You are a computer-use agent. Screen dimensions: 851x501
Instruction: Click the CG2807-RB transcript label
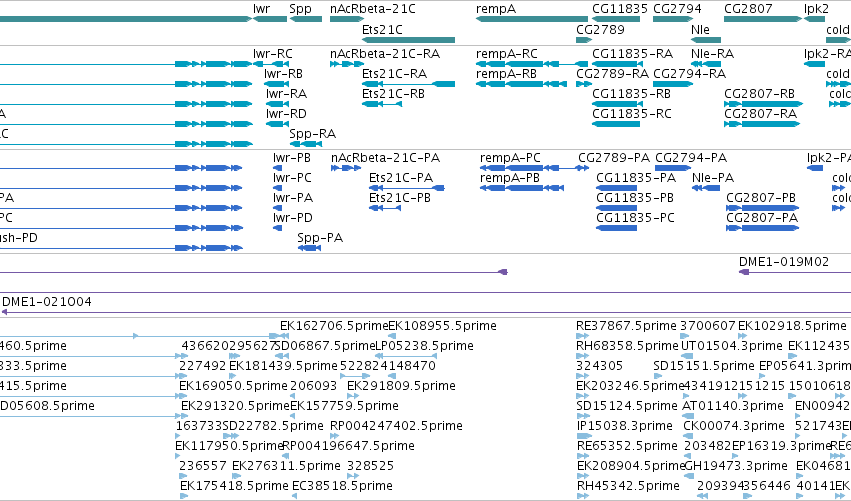pyautogui.click(x=759, y=94)
